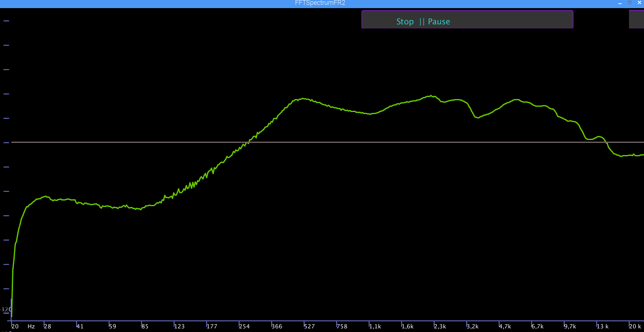Click the 1,1k frequency axis label

[x=375, y=326]
